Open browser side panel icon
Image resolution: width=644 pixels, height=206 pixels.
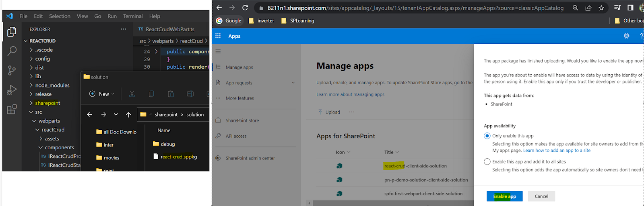630,8
